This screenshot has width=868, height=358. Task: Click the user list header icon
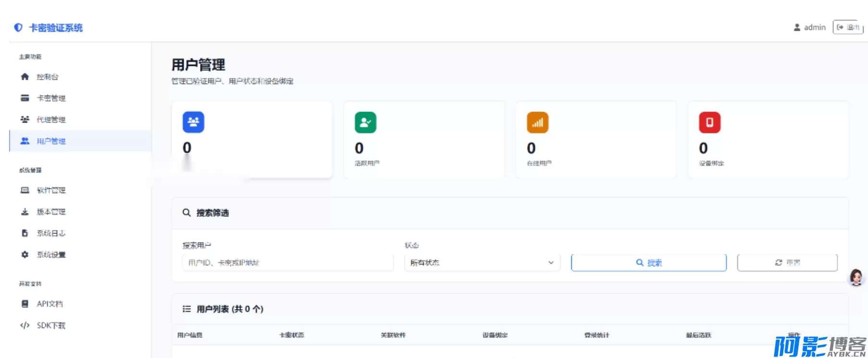[x=187, y=309]
